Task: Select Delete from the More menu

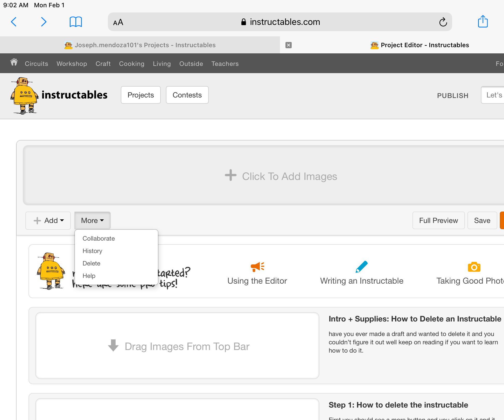Action: (91, 263)
